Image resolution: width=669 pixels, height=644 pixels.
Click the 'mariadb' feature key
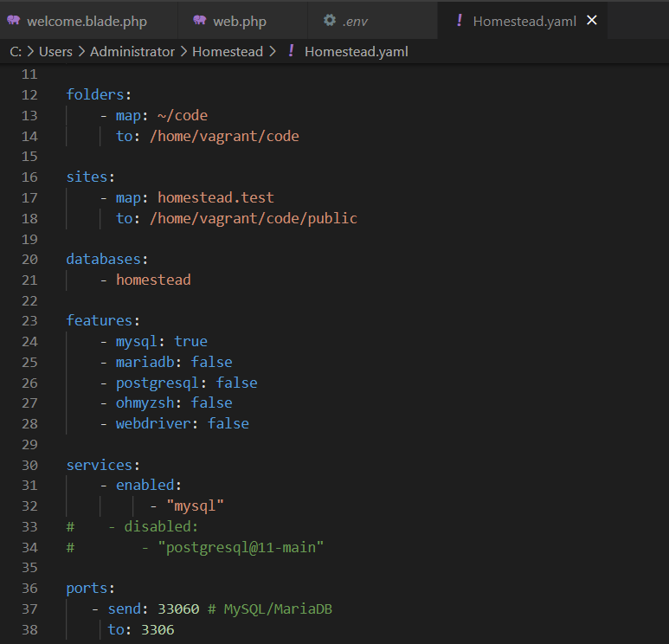click(x=145, y=363)
